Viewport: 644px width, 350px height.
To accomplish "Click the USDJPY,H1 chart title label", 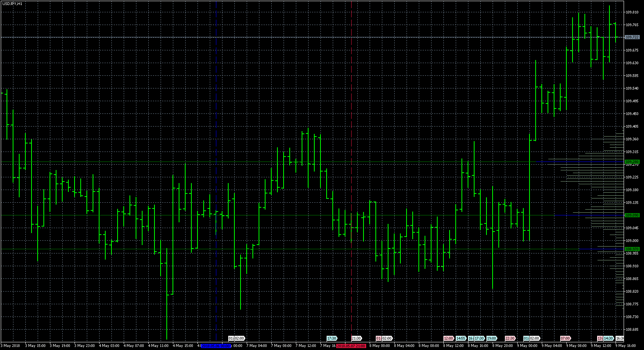I will (12, 3).
